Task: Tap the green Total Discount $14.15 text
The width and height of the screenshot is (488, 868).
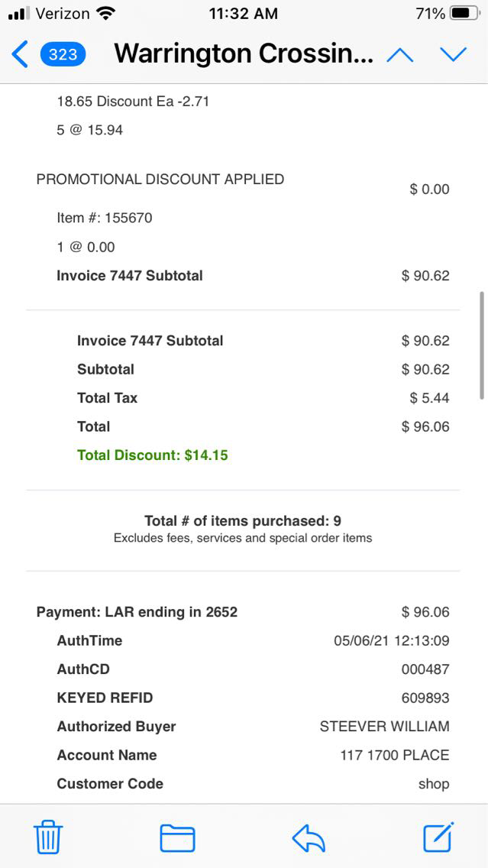Action: click(152, 455)
